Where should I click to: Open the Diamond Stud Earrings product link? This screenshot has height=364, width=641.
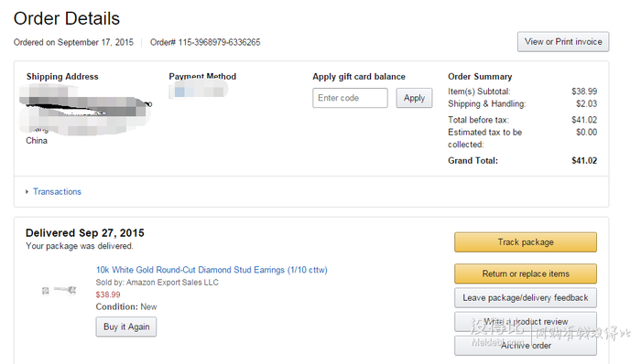212,270
